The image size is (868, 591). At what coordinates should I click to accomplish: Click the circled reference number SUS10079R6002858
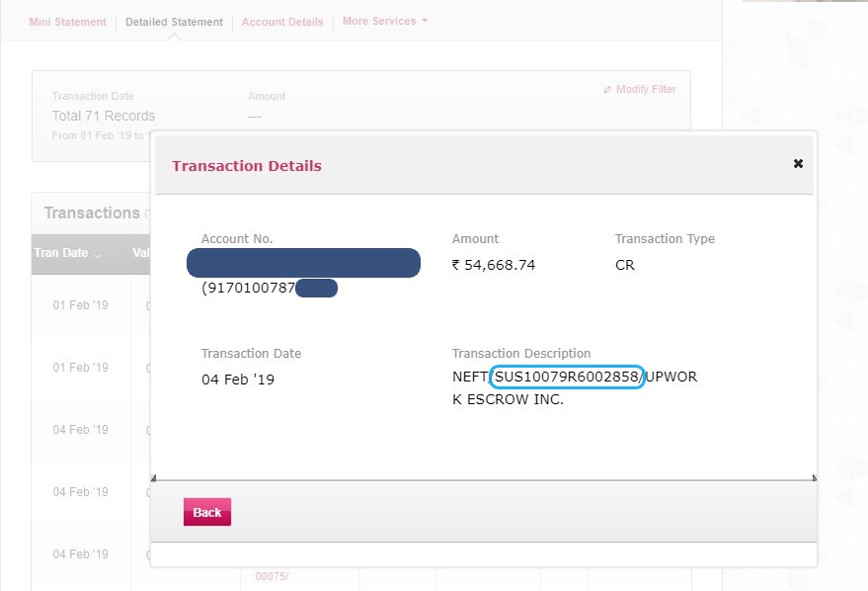point(568,377)
